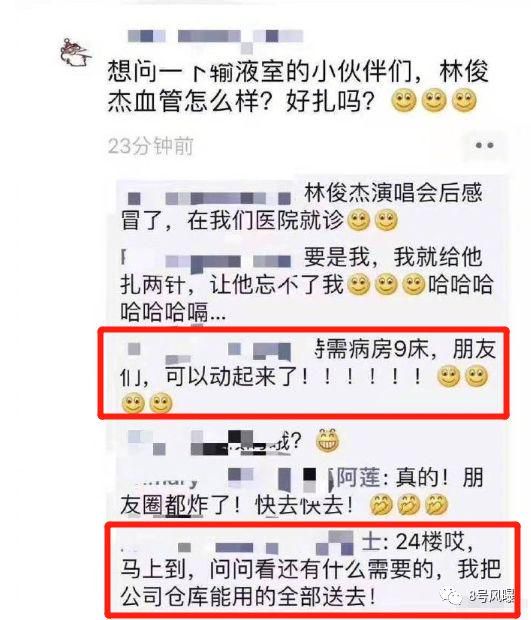Select the comment 朋友圈都炸了快去快去
This screenshot has width=531, height=620.
[x=302, y=491]
